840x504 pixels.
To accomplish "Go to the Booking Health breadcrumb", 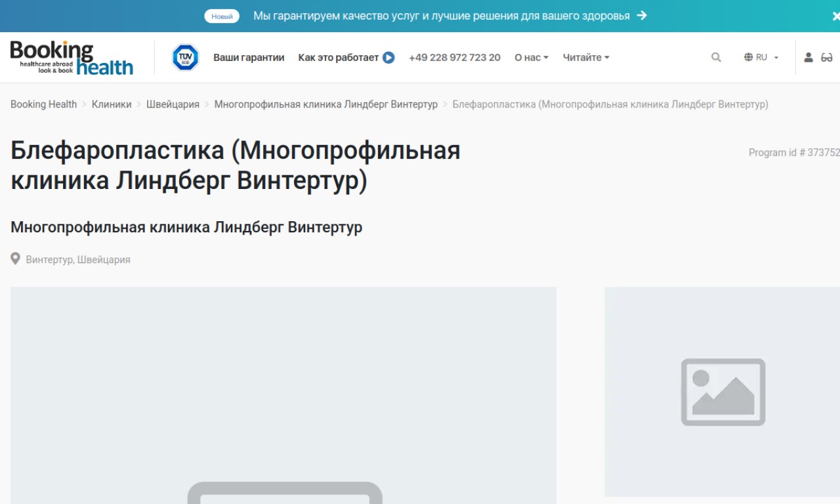I will click(43, 104).
